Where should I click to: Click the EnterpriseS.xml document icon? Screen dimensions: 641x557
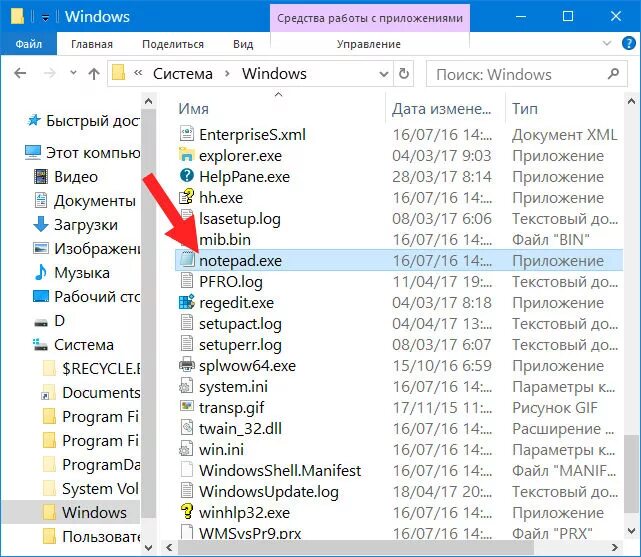point(186,134)
